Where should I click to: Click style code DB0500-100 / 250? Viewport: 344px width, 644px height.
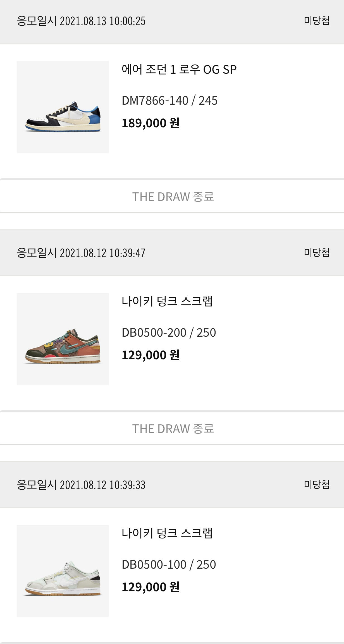pos(169,564)
